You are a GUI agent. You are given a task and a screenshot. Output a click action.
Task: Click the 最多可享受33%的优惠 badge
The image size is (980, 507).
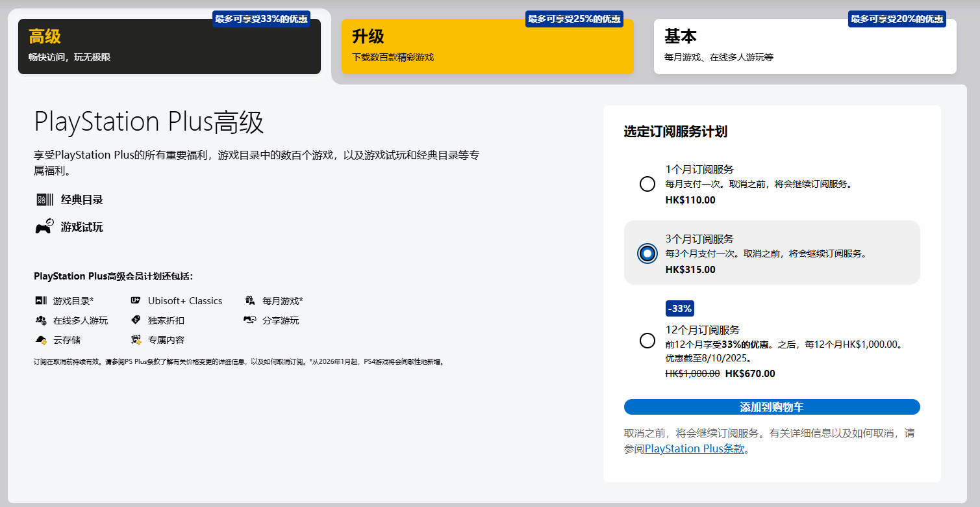pyautogui.click(x=261, y=19)
